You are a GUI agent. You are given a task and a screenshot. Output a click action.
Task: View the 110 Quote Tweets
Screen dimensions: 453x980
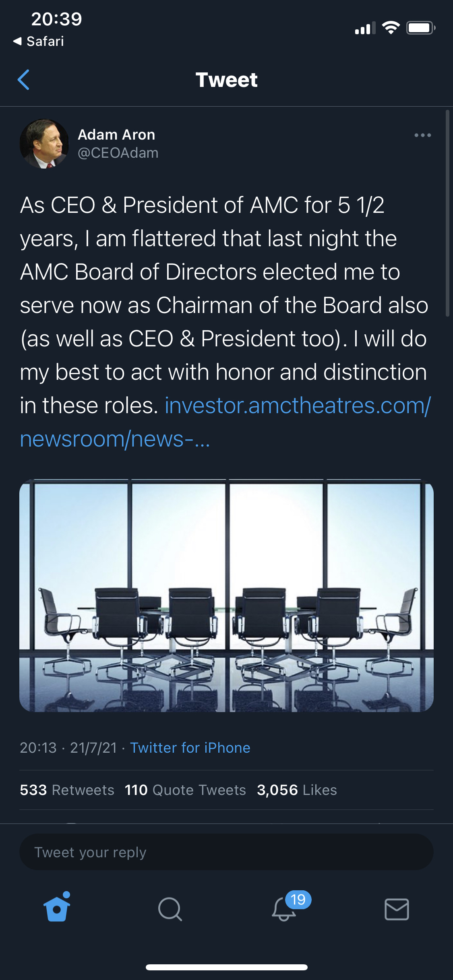click(185, 790)
